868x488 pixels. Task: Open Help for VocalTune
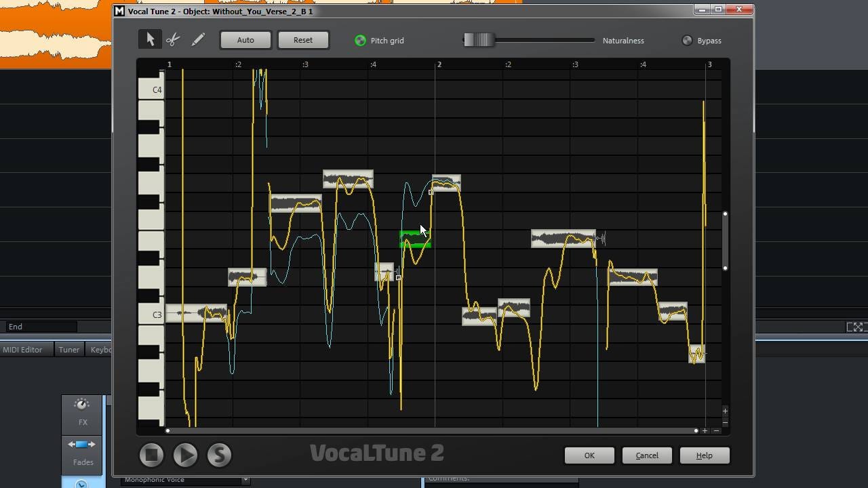tap(704, 455)
